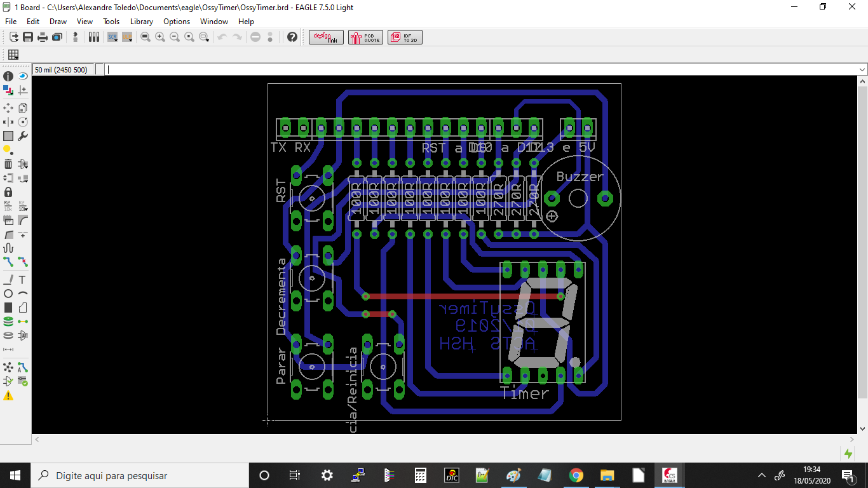The width and height of the screenshot is (868, 488).
Task: Open the Grid settings button
Action: point(13,55)
